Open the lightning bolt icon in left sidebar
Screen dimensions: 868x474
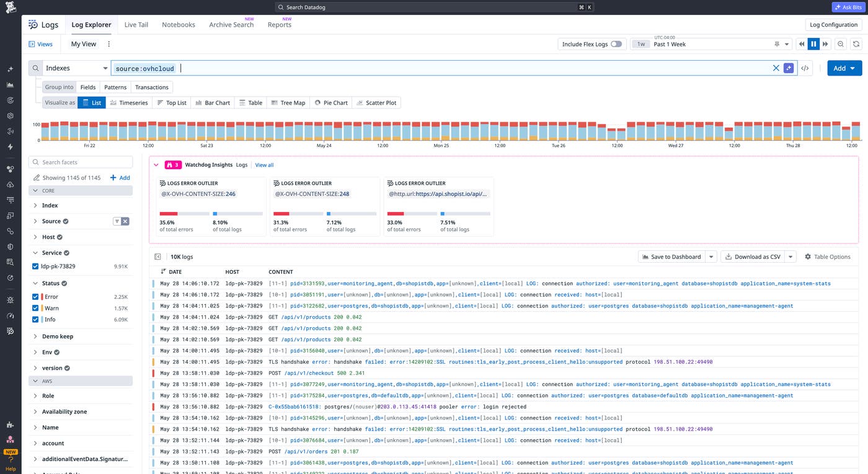click(10, 147)
